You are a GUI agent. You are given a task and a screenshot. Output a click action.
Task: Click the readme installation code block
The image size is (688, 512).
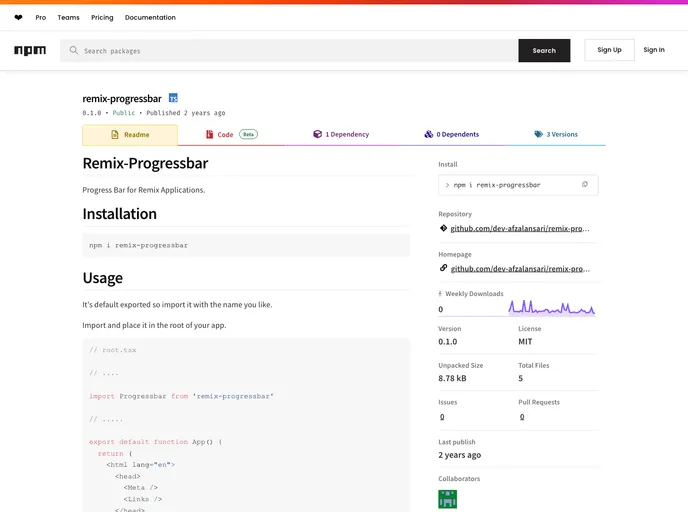[x=246, y=245]
